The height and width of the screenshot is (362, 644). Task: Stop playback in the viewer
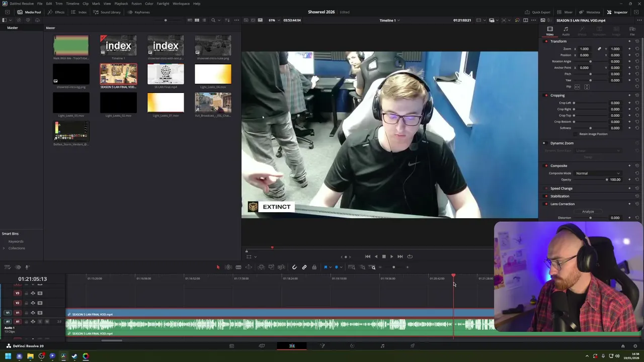point(383,256)
